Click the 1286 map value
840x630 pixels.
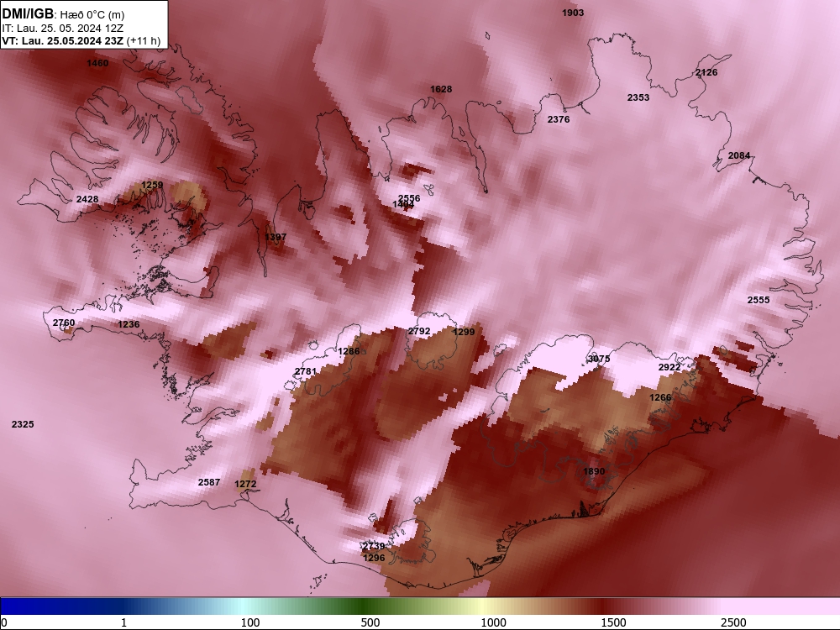349,351
